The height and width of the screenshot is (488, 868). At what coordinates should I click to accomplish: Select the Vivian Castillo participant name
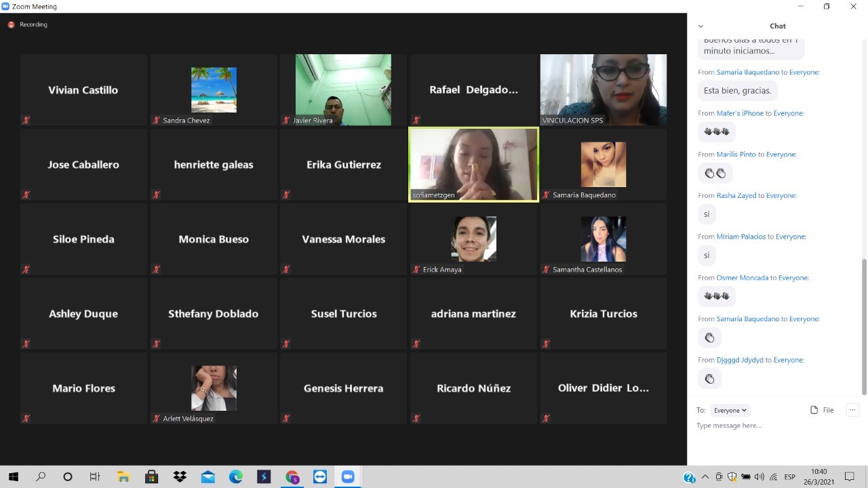click(x=83, y=90)
